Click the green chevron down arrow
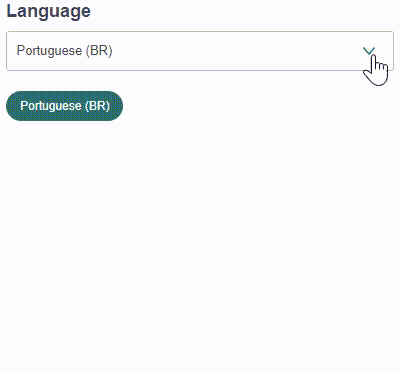Screen dimensions: 400x372 pos(369,51)
